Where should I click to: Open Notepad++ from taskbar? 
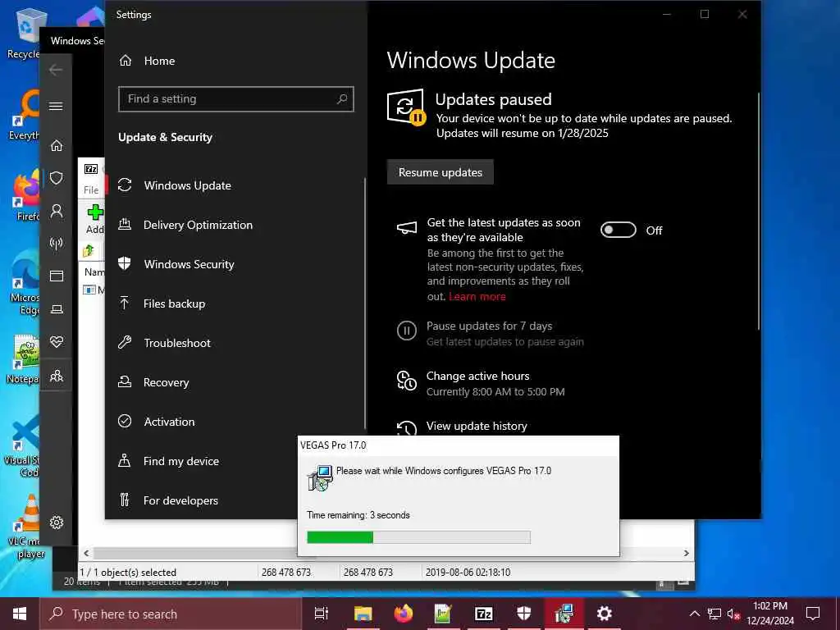point(443,614)
